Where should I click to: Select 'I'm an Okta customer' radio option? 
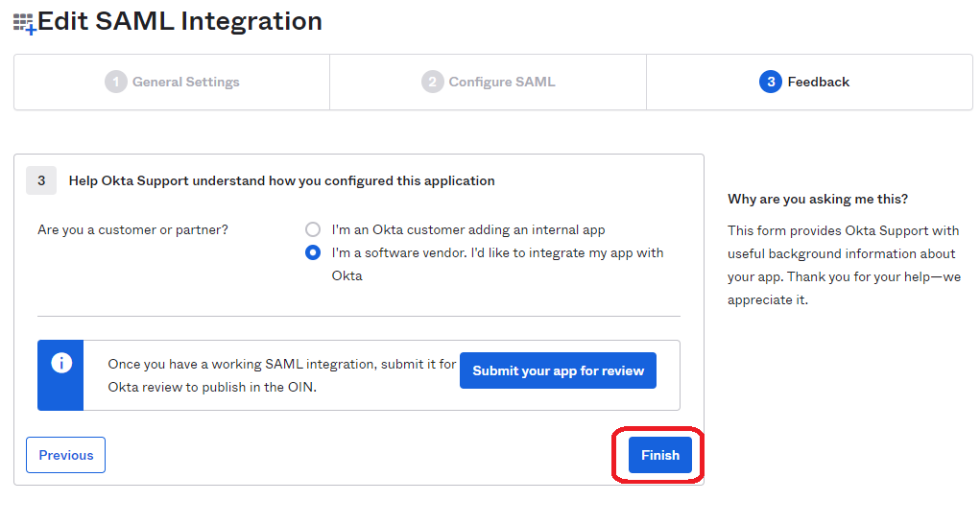pyautogui.click(x=313, y=229)
